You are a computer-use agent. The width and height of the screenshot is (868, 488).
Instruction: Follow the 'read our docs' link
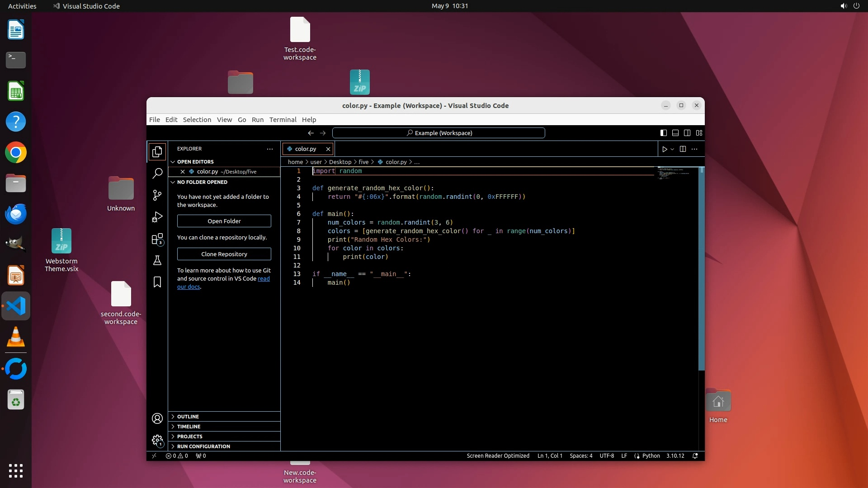click(263, 279)
